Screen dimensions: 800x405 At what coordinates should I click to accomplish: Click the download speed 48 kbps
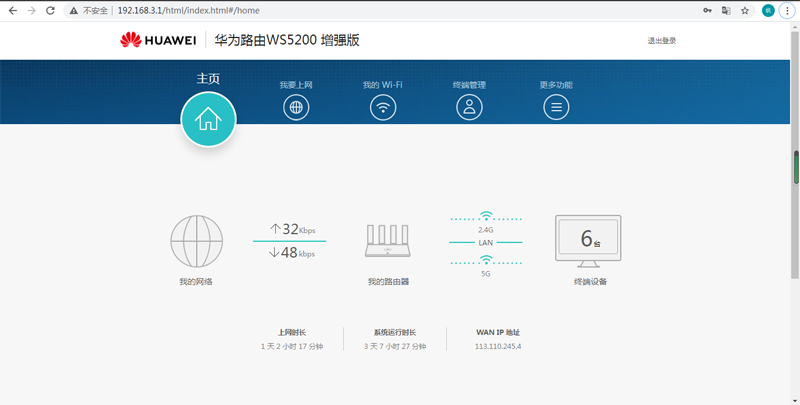291,252
